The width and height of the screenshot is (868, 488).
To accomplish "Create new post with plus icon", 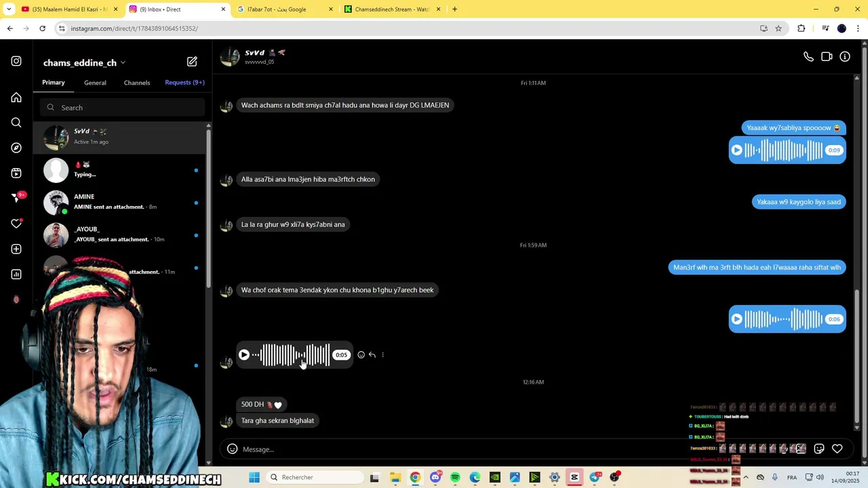I will (x=16, y=249).
